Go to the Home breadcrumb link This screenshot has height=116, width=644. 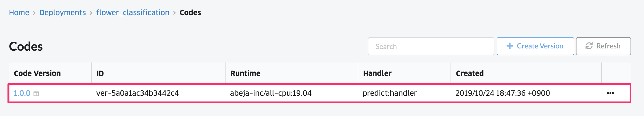(x=19, y=13)
